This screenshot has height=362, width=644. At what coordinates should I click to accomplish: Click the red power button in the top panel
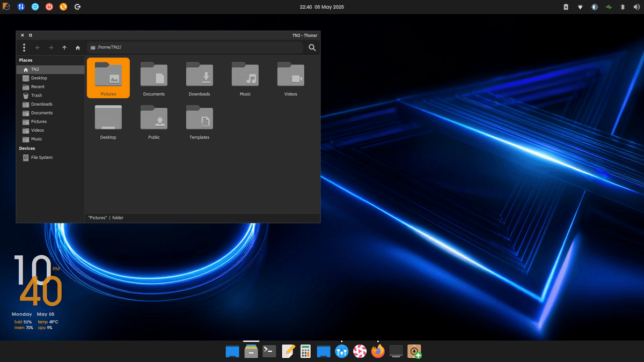coord(49,7)
